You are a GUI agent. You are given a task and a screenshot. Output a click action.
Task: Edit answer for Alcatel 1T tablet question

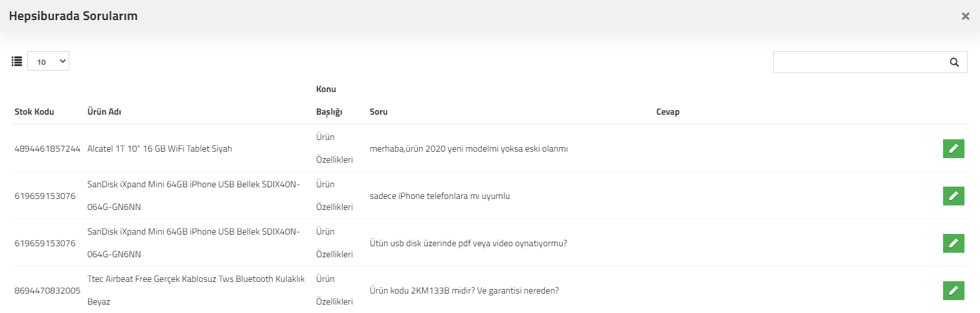[x=953, y=148]
